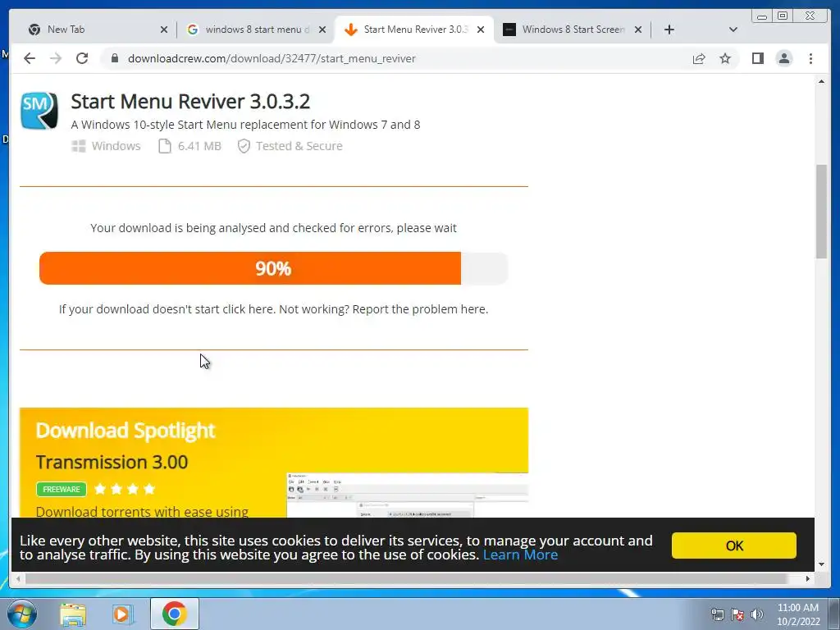Open the Chrome three-dot menu
840x630 pixels.
click(x=811, y=58)
